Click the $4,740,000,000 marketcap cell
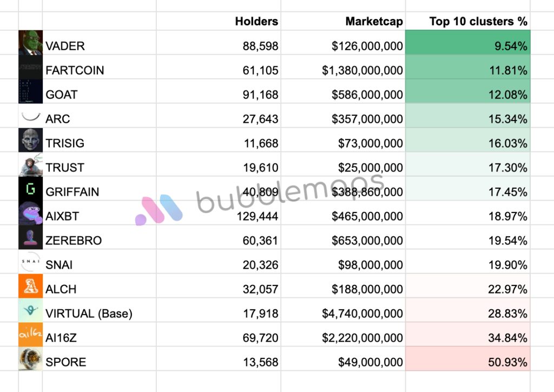 pos(362,314)
